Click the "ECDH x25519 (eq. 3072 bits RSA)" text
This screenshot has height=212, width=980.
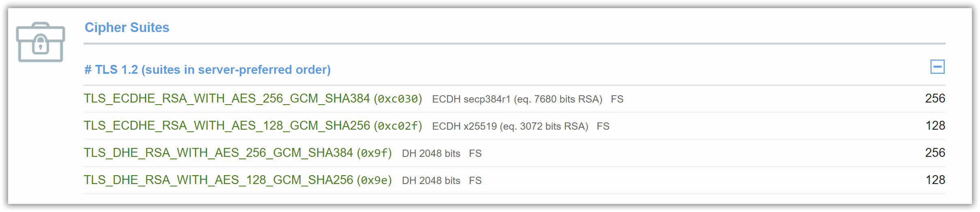pyautogui.click(x=510, y=126)
